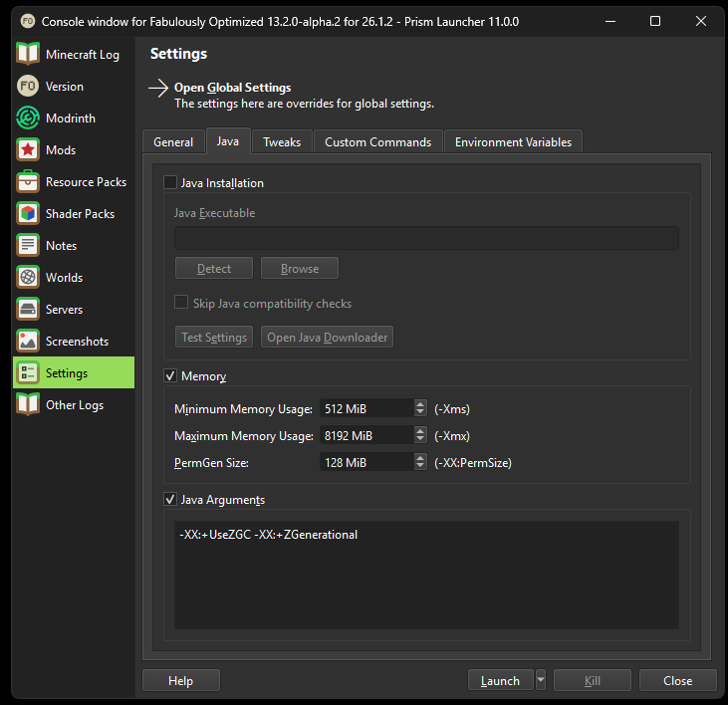Screen dimensions: 728x705
Task: Uncheck the Memory override checkbox
Action: pyautogui.click(x=170, y=375)
